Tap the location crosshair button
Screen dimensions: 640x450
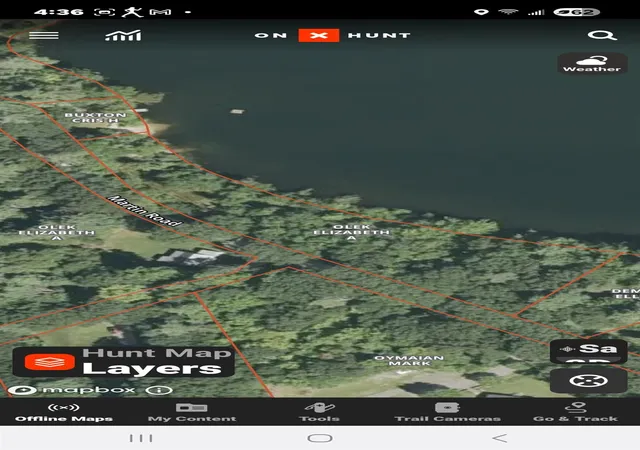(x=588, y=381)
